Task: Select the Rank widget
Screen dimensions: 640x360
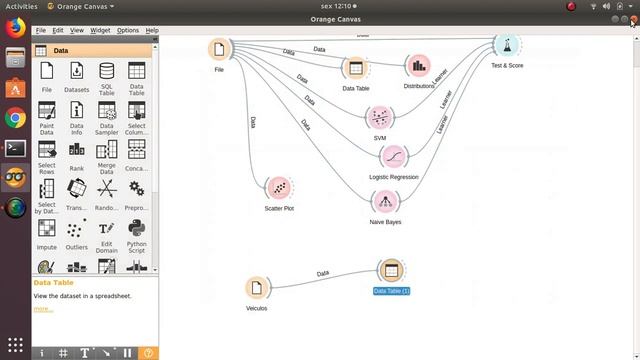Action: tap(77, 157)
